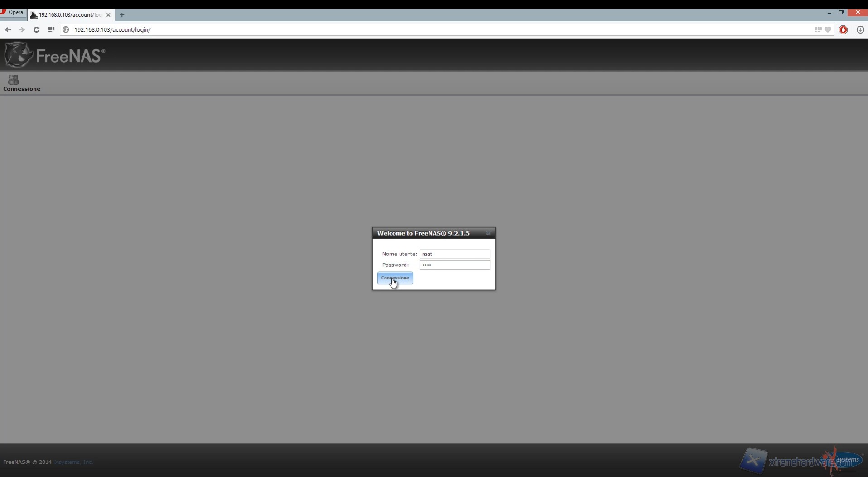Click the iXsystems, Inc. footer link
This screenshot has width=868, height=477.
click(73, 462)
